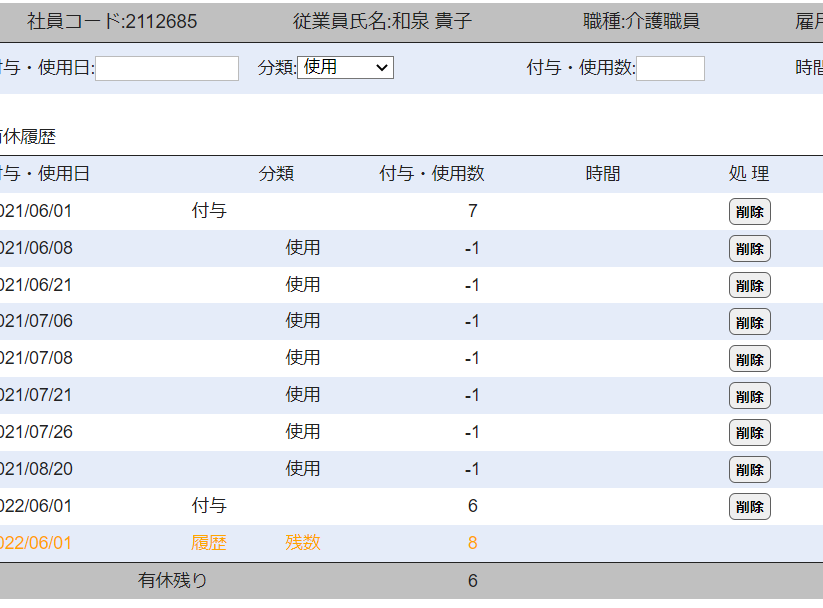Click the employee name 和泉 貴子
823x608 pixels.
click(430, 21)
